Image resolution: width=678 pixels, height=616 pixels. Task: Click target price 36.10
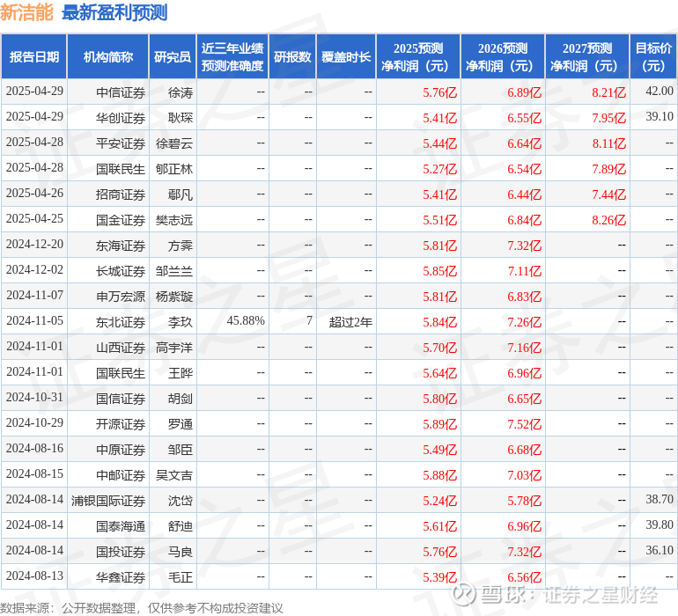pyautogui.click(x=660, y=550)
